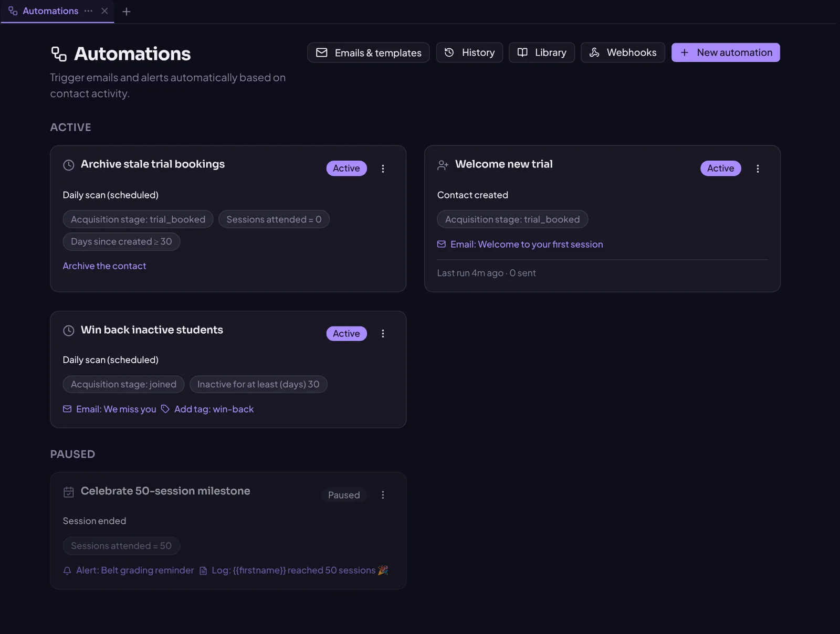This screenshot has width=840, height=634.
Task: Toggle Active badge on Archive stale trial bookings
Action: click(x=346, y=168)
